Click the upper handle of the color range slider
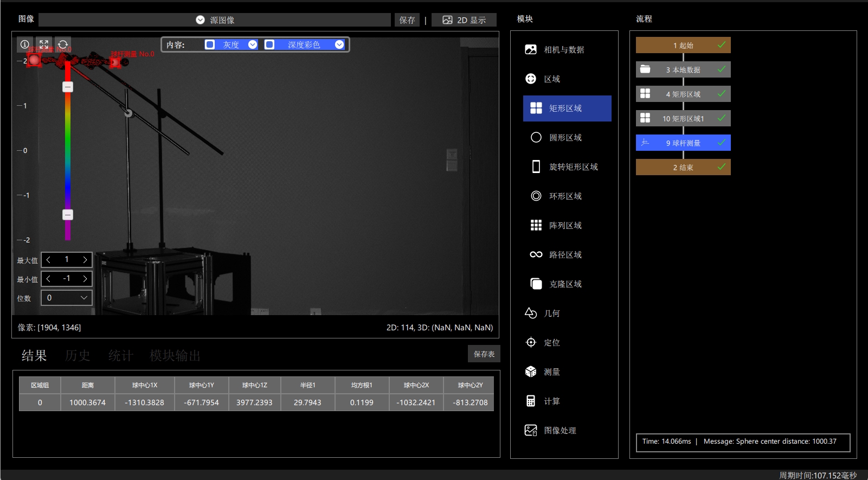 [x=68, y=87]
